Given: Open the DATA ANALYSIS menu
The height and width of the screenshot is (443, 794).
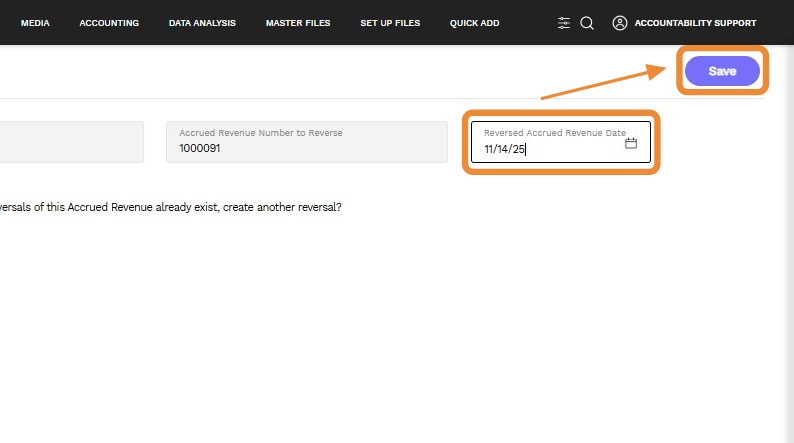Looking at the screenshot, I should 202,23.
